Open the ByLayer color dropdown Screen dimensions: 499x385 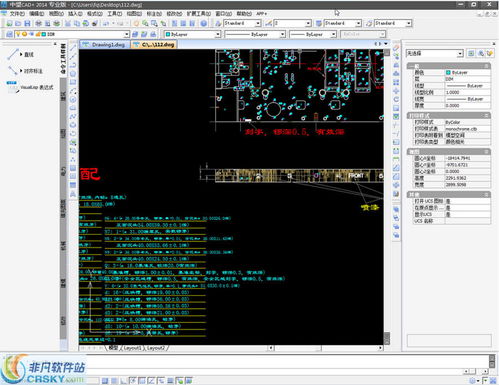point(192,34)
